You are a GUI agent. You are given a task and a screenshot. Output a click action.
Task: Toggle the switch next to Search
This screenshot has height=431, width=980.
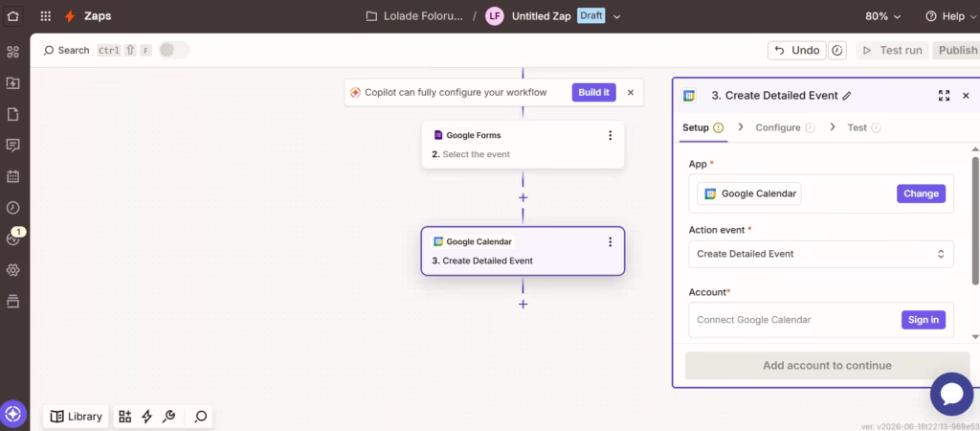[x=174, y=50]
